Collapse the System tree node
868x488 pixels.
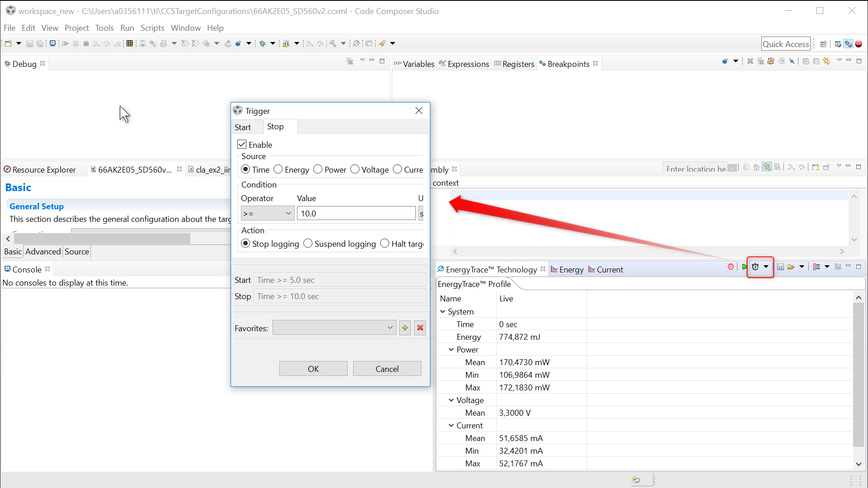(443, 312)
